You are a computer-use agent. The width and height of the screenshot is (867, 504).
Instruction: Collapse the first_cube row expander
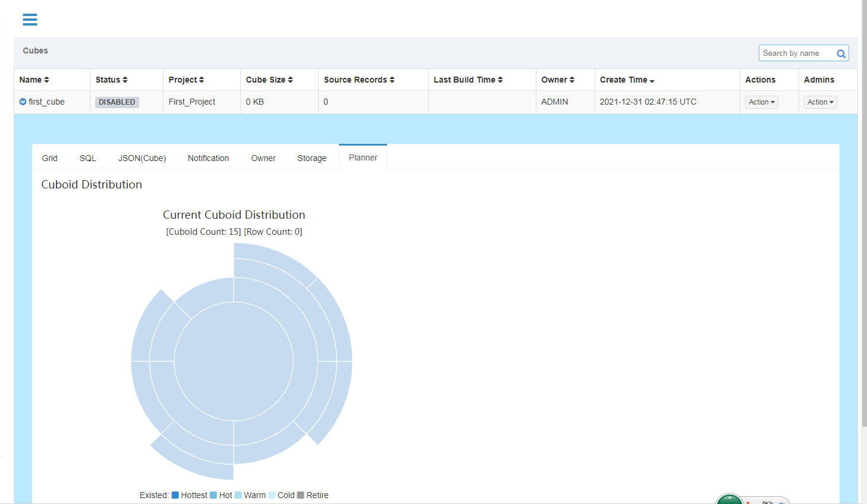click(x=23, y=102)
